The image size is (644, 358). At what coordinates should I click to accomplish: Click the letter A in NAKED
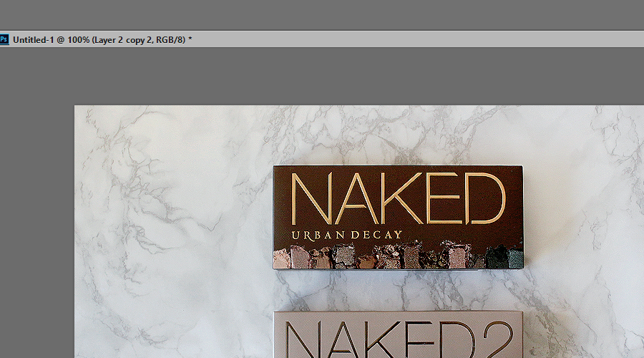click(356, 198)
